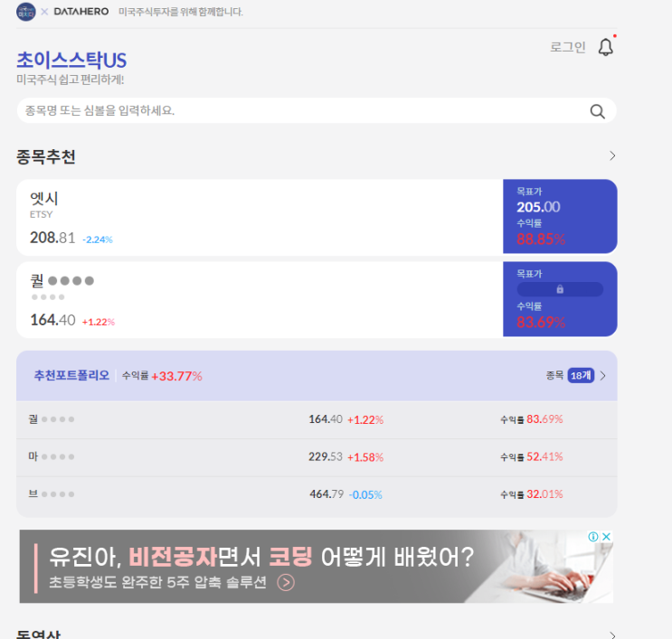The image size is (672, 639).
Task: Select the portfolio row priced 464.79
Action: (x=317, y=495)
